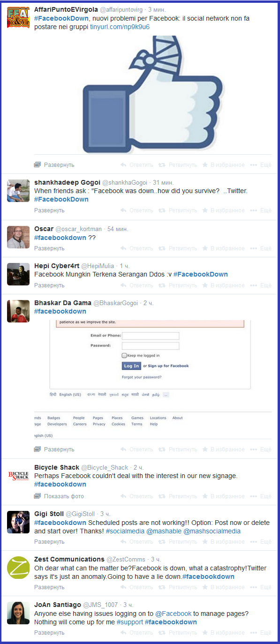This screenshot has height=644, width=280.
Task: Open more options dots on JoAn Santiago tweet
Action: point(254,633)
